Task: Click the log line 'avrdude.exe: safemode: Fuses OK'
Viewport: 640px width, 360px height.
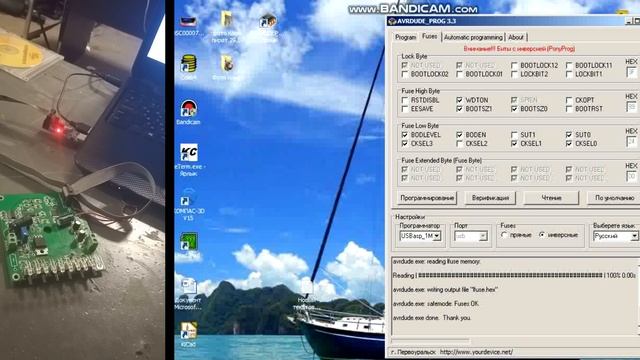Action: click(436, 304)
